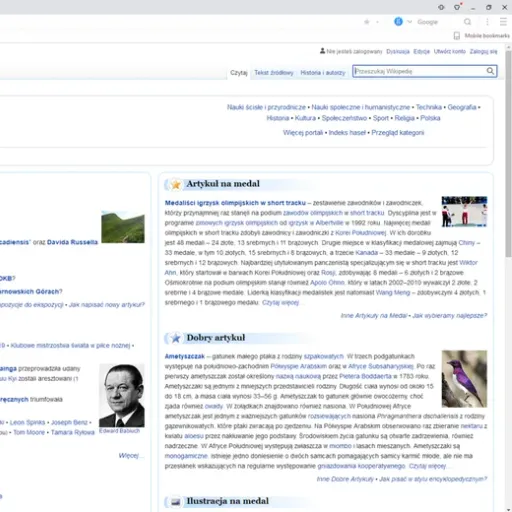Open the Religia portal link
The height and width of the screenshot is (512, 512).
pyautogui.click(x=405, y=118)
